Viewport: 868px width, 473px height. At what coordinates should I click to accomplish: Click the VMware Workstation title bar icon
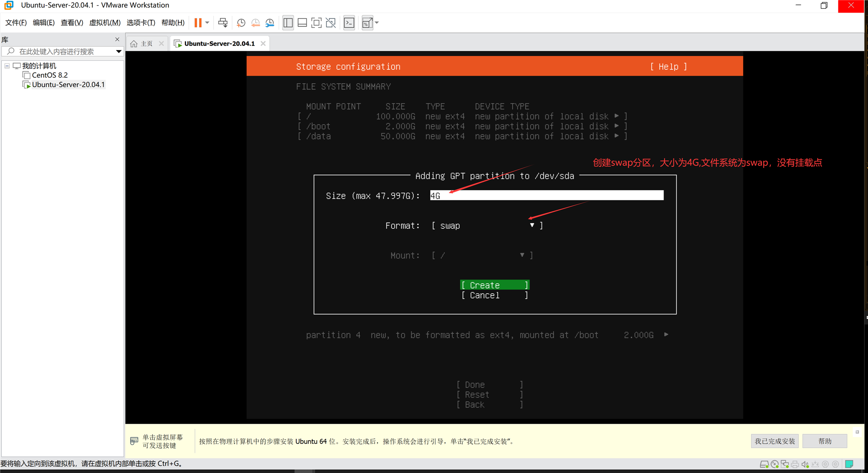[x=9, y=5]
